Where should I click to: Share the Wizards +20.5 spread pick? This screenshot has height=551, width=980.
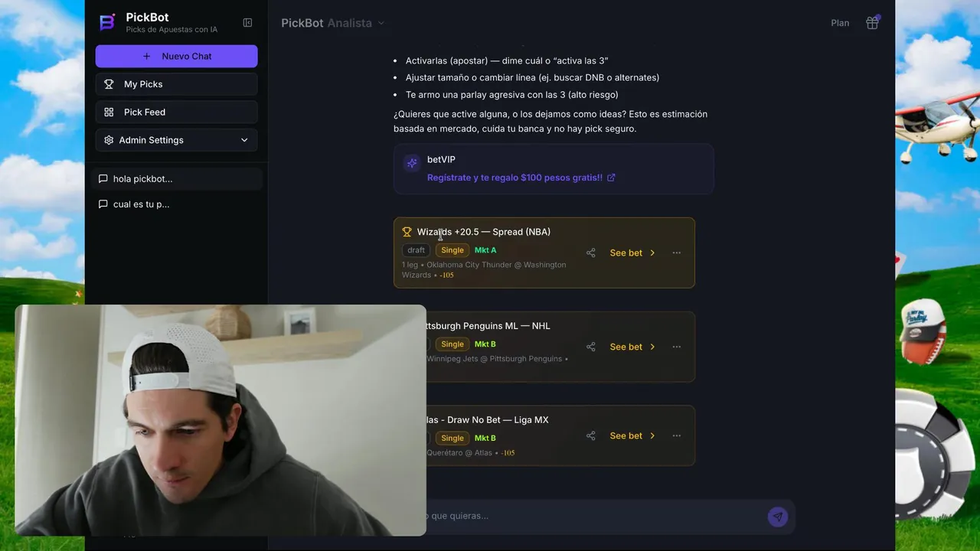pyautogui.click(x=590, y=253)
